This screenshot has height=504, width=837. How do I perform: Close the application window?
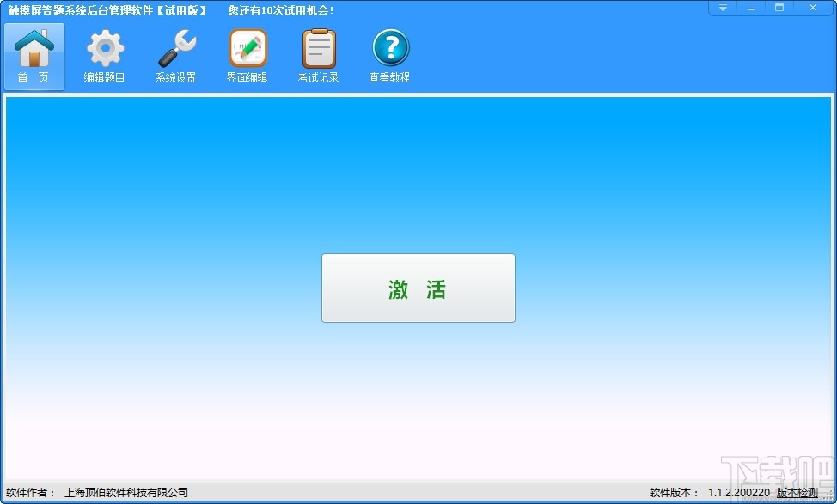pos(813,8)
